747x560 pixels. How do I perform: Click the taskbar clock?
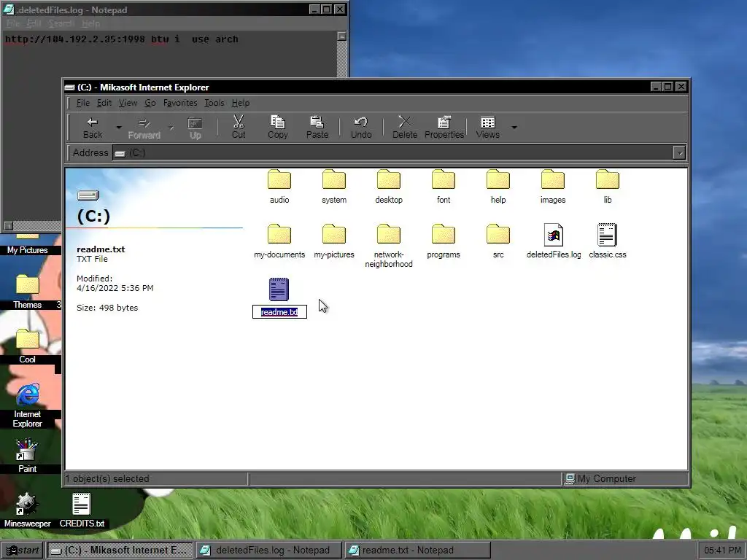point(721,550)
